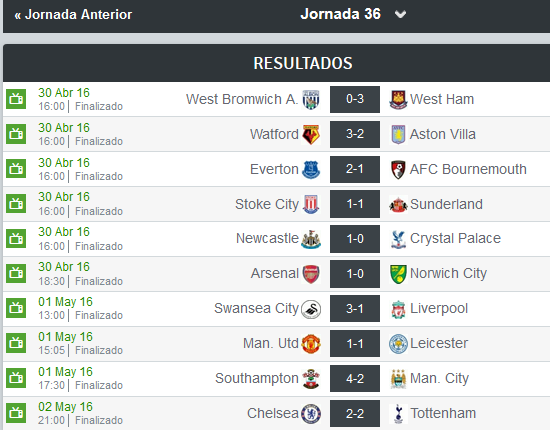
Task: Click the Newcastle club crest
Action: pos(311,239)
